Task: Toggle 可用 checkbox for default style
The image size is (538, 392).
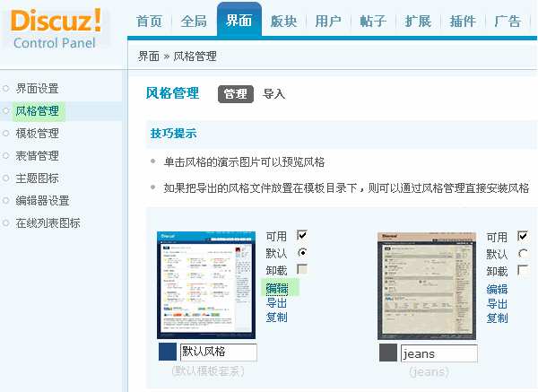Action: pos(302,235)
